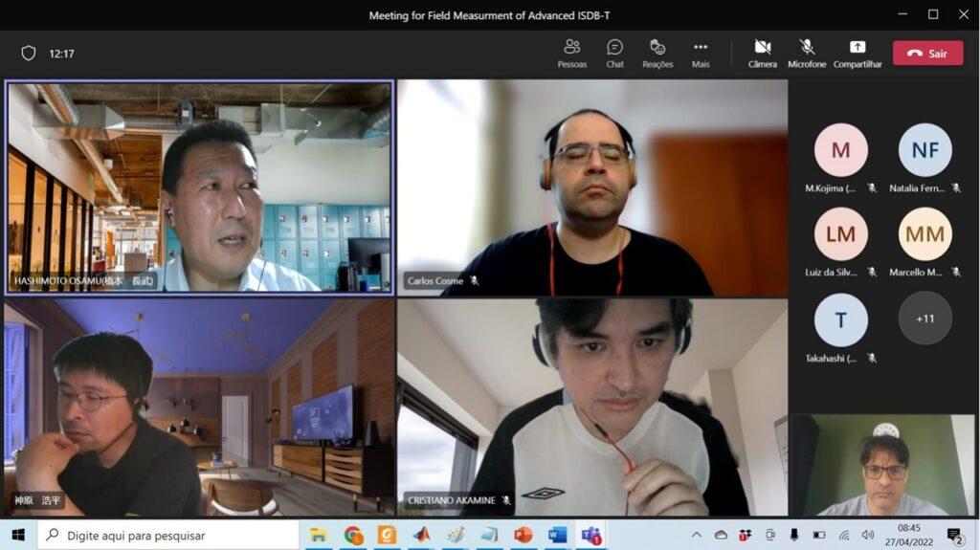Open the notification center in taskbar
This screenshot has width=980, height=550.
click(x=954, y=535)
